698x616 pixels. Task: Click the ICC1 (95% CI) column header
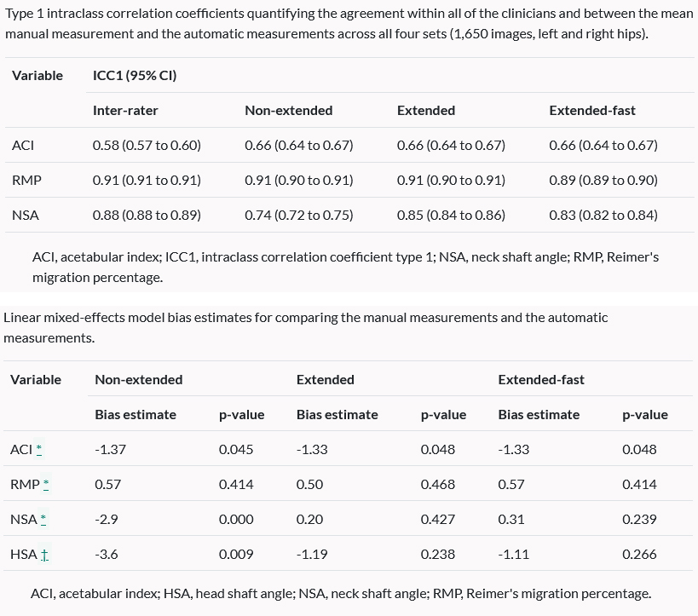click(x=135, y=75)
